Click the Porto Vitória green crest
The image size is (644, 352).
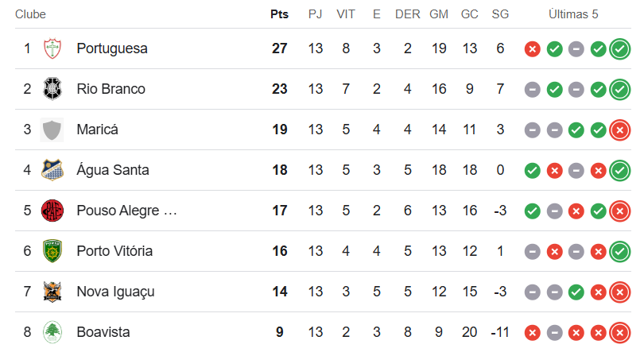(52, 250)
